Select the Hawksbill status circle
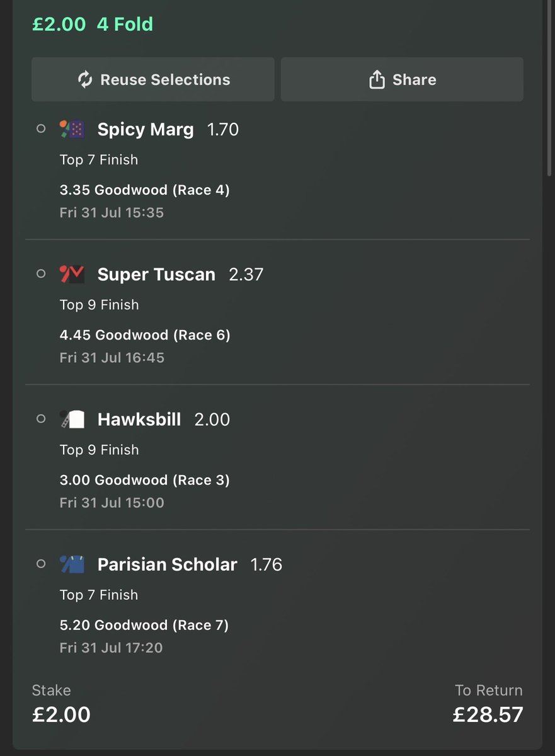The width and height of the screenshot is (555, 756). 41,419
